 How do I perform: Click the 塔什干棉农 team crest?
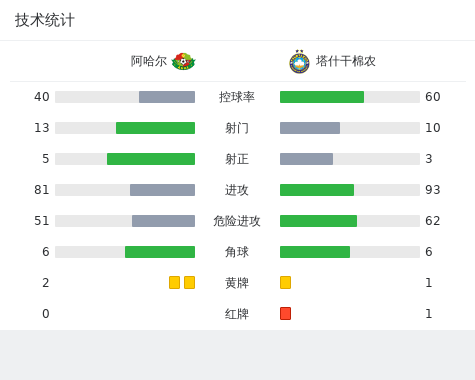(299, 61)
